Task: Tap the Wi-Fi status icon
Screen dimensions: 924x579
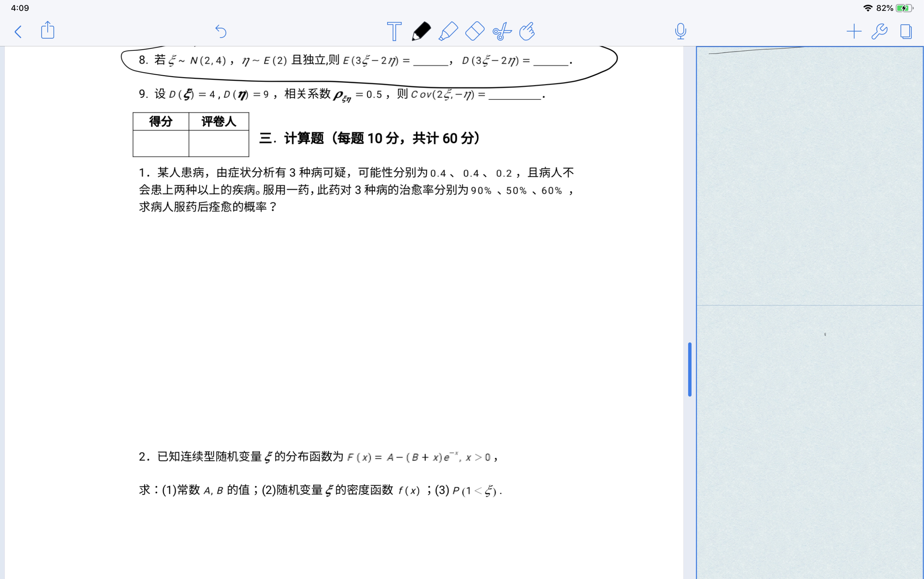Action: point(868,8)
